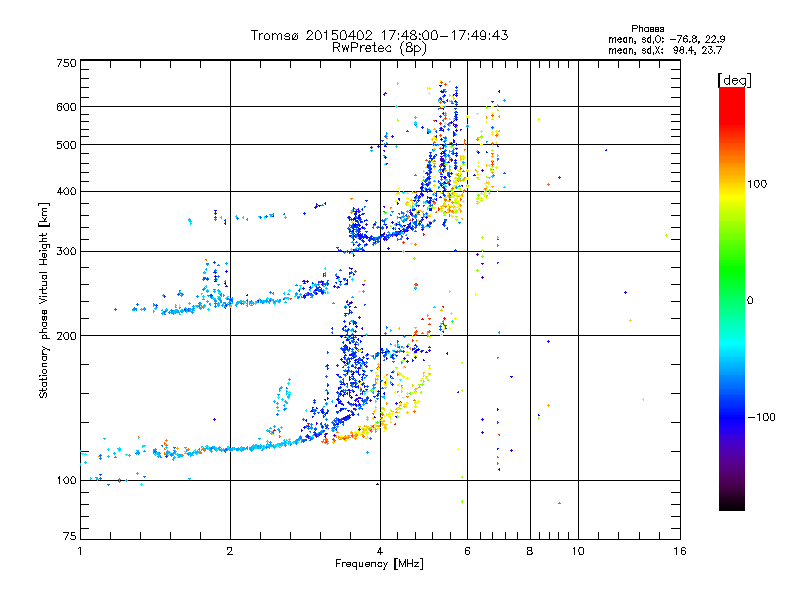Click the '4' frequency axis tick label
The image size is (800, 600).
pyautogui.click(x=380, y=551)
